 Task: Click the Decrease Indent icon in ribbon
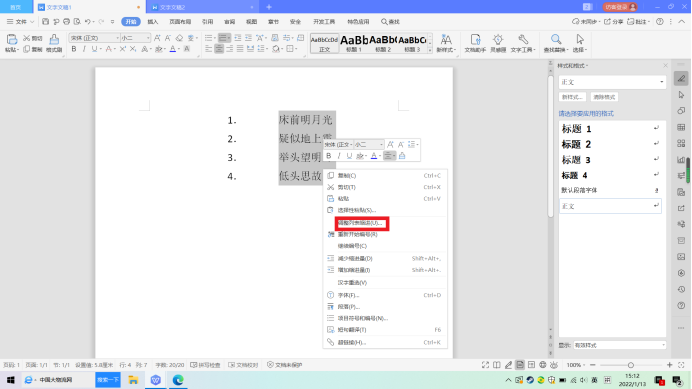point(238,38)
